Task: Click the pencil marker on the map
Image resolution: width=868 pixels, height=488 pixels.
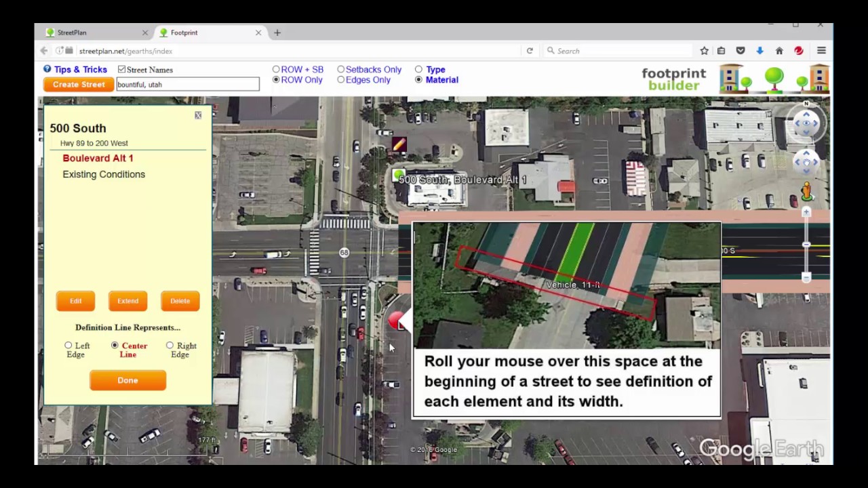Action: pyautogui.click(x=399, y=144)
